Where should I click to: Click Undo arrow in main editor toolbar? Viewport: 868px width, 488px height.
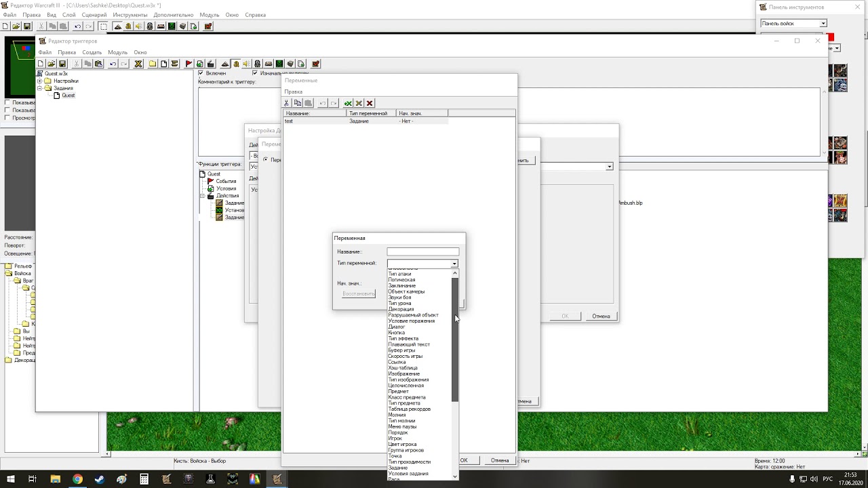77,26
